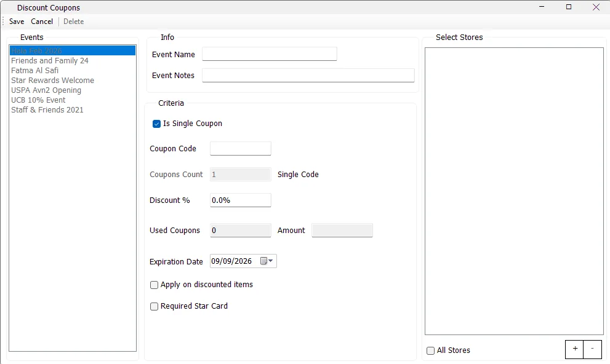Click the Amount field
Image resolution: width=610 pixels, height=364 pixels.
point(342,231)
